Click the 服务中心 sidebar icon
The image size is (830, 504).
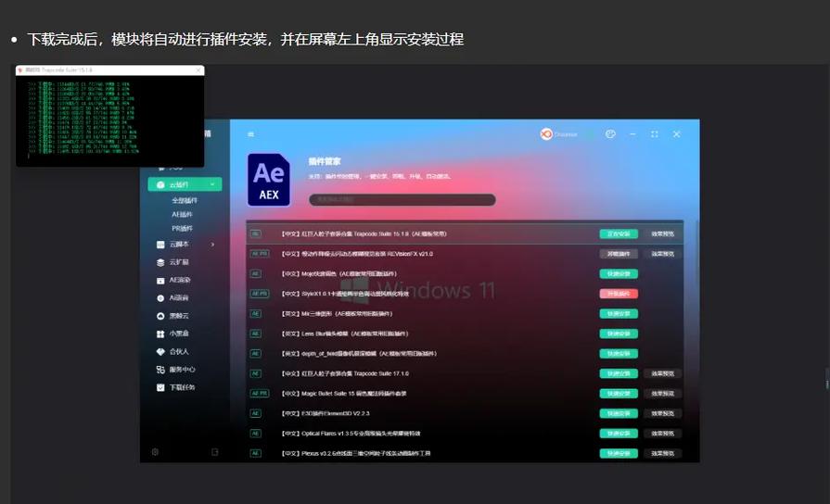(x=160, y=370)
